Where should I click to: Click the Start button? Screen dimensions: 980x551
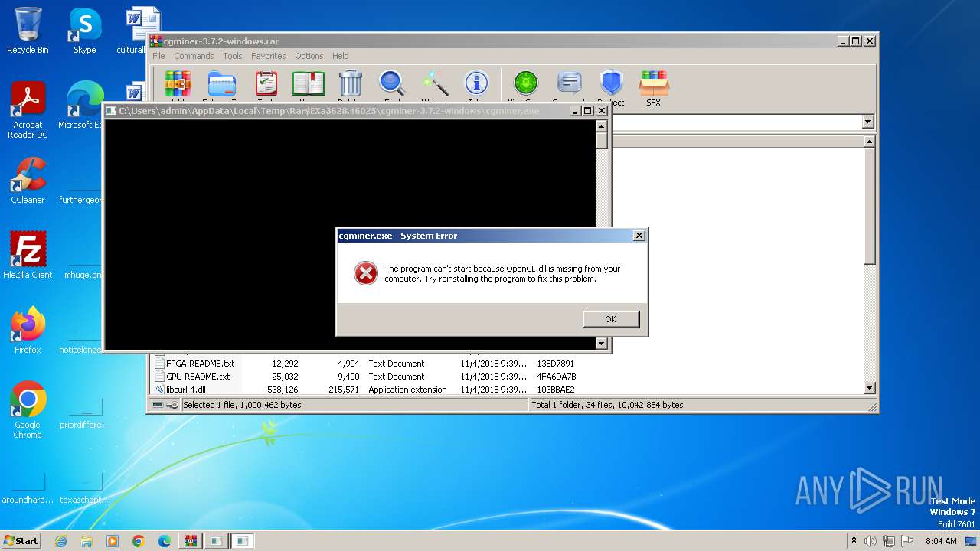21,541
